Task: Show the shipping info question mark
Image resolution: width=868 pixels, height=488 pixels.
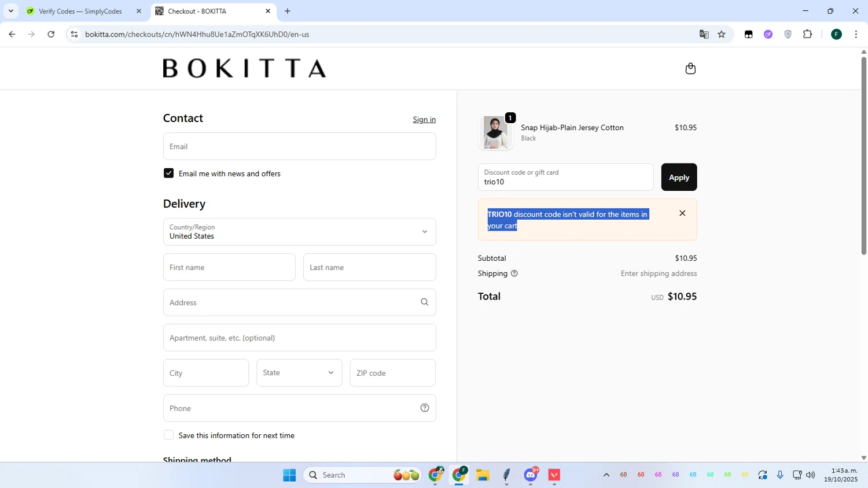Action: click(514, 273)
